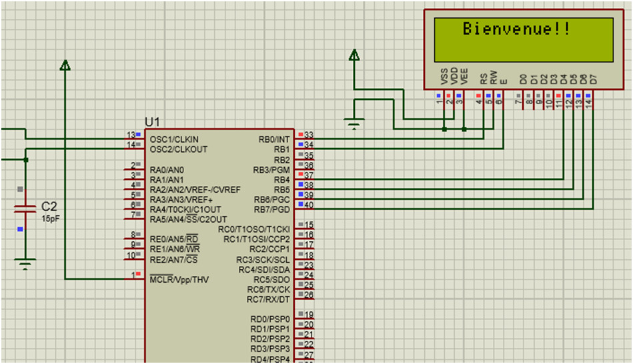
Task: Click the LCD screen showing Bienvenue!!
Action: tap(524, 39)
